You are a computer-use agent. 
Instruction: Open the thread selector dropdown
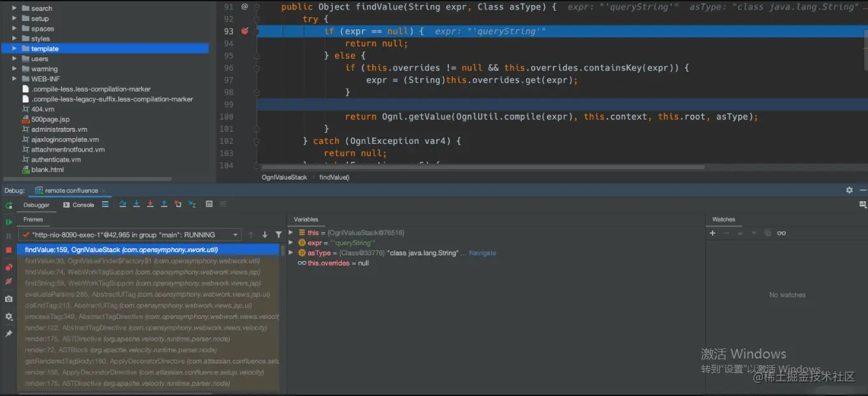point(129,235)
